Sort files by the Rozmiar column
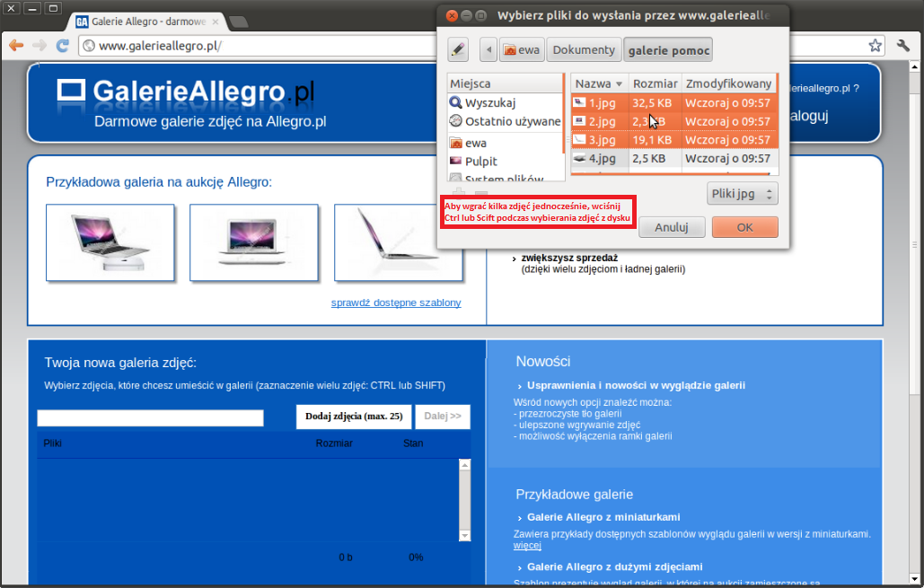 click(655, 83)
